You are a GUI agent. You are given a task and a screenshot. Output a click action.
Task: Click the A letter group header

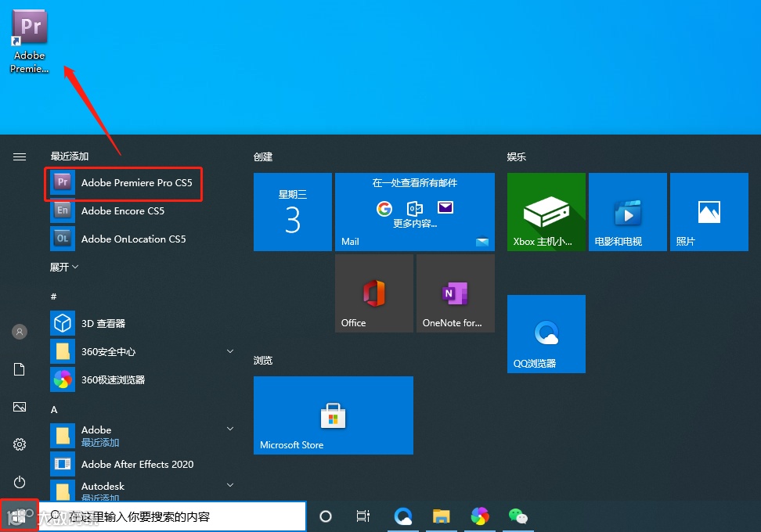pyautogui.click(x=54, y=410)
